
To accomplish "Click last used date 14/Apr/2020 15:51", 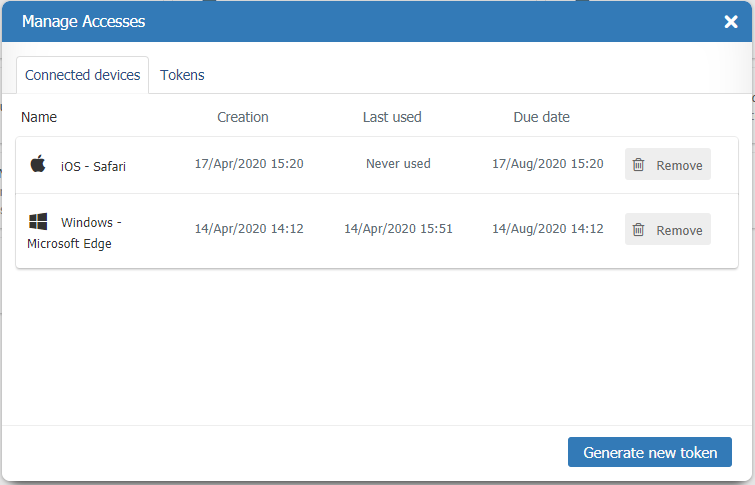I will pyautogui.click(x=398, y=228).
